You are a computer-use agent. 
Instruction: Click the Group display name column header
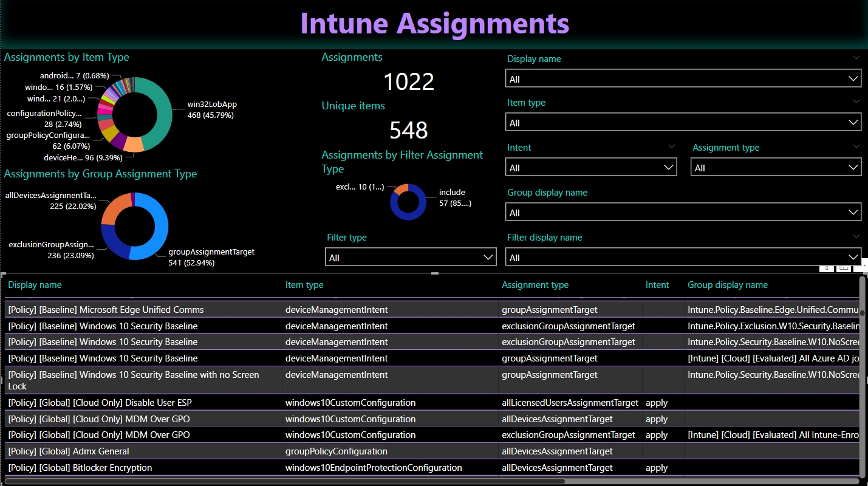(x=727, y=285)
